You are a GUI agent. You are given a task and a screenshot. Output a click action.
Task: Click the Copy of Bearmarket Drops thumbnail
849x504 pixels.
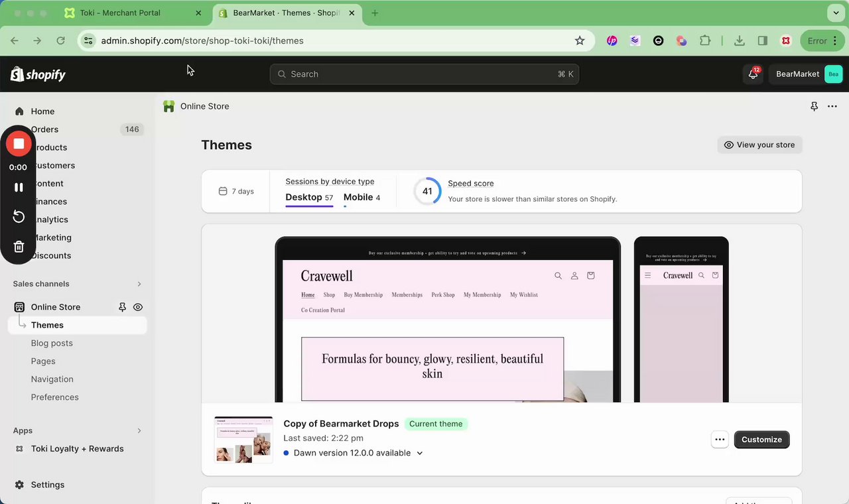pos(243,440)
